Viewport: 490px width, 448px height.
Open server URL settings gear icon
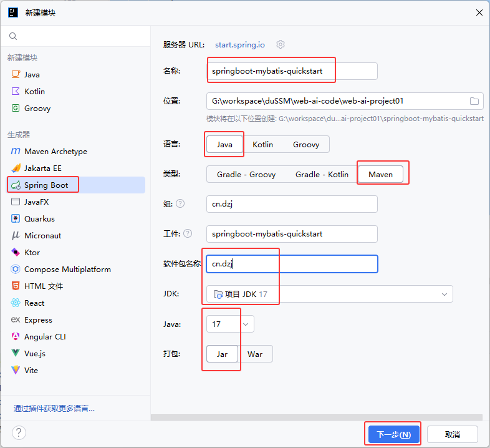pyautogui.click(x=281, y=44)
